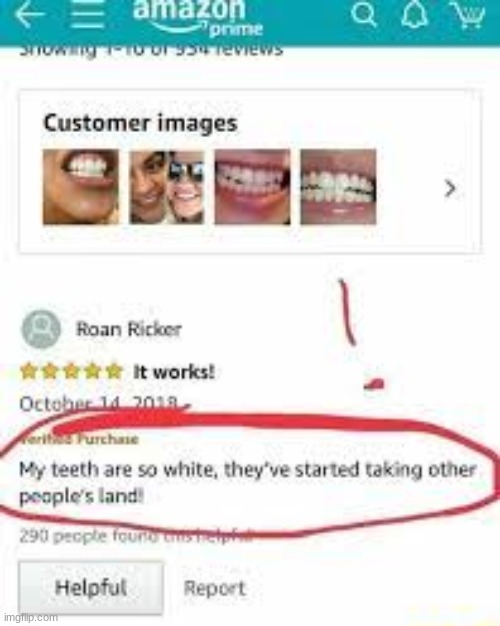Click the five-star rating icons
This screenshot has width=500, height=626.
[71, 372]
